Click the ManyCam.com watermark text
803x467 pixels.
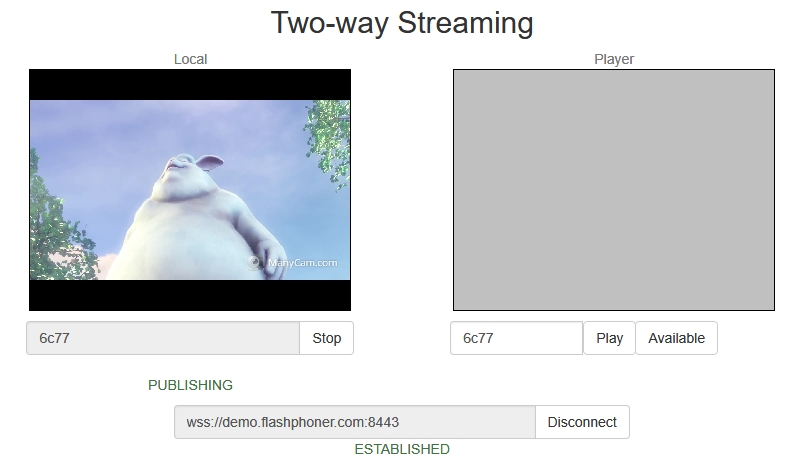coord(302,264)
